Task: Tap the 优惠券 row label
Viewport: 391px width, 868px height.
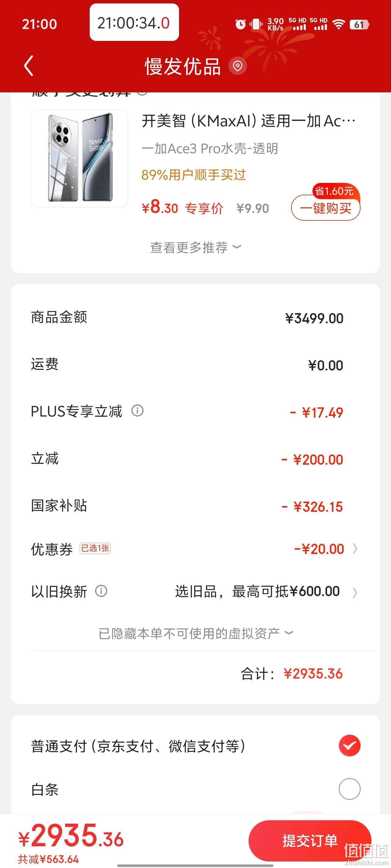Action: [52, 549]
